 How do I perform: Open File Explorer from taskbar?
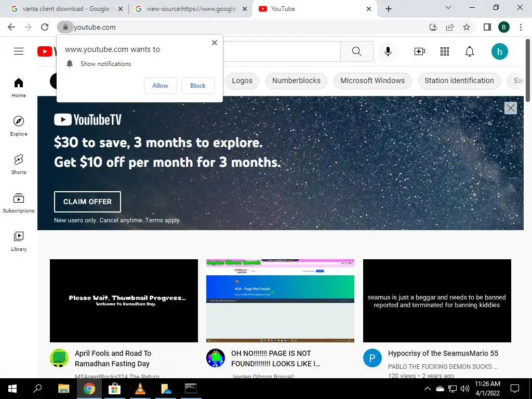click(63, 389)
